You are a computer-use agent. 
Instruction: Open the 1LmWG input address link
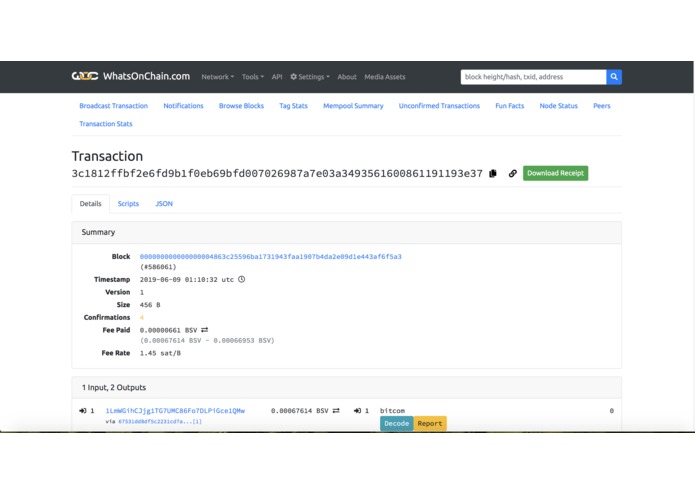point(175,411)
